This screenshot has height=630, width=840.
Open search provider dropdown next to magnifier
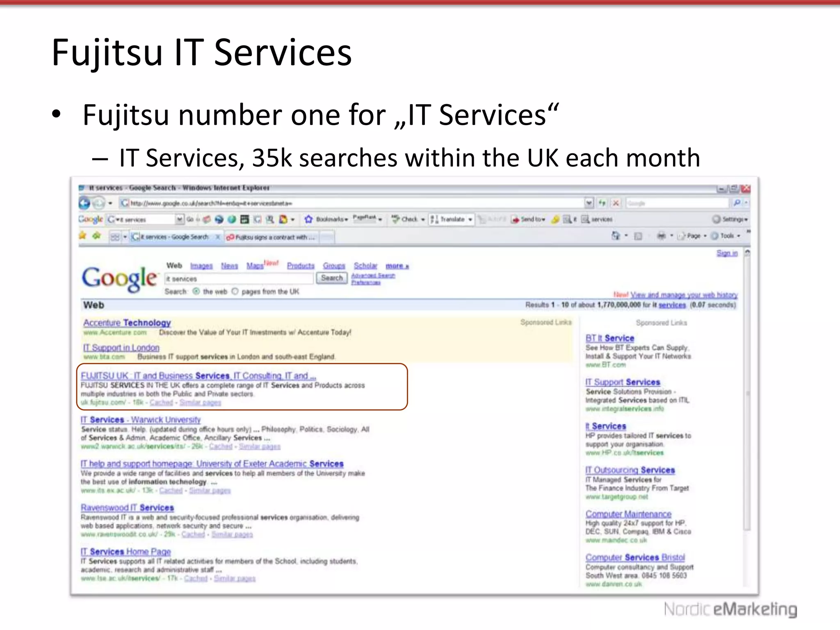pos(746,203)
